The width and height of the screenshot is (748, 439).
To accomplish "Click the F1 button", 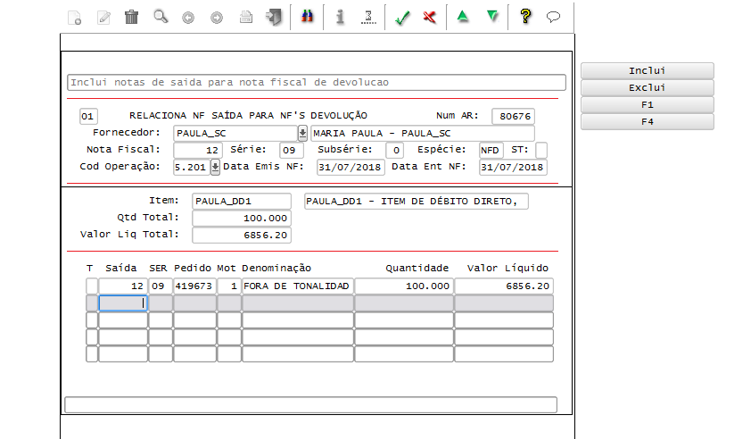I will [x=647, y=105].
